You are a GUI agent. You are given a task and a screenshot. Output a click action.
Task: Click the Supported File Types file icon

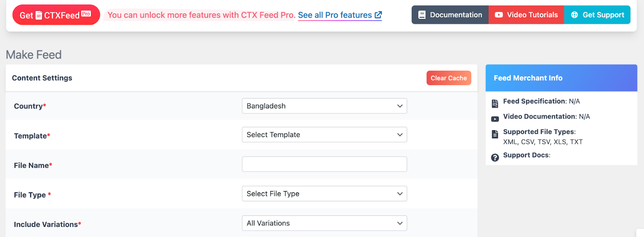495,134
